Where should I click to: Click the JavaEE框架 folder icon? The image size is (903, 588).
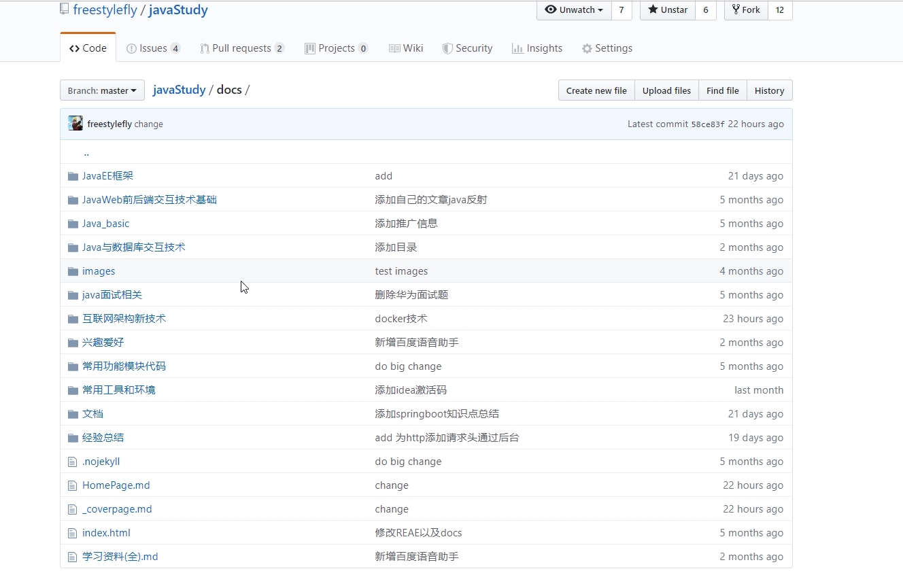tap(73, 176)
